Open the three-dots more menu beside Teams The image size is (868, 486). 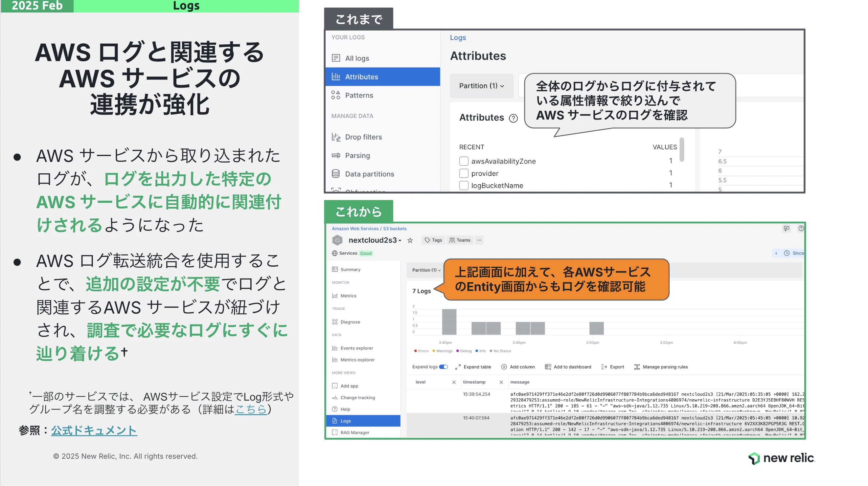pyautogui.click(x=479, y=240)
